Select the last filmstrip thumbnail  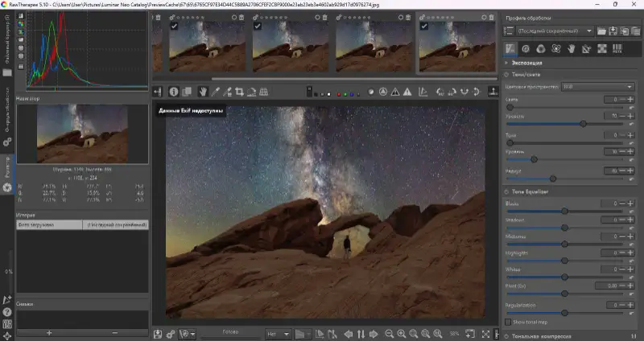pyautogui.click(x=457, y=47)
